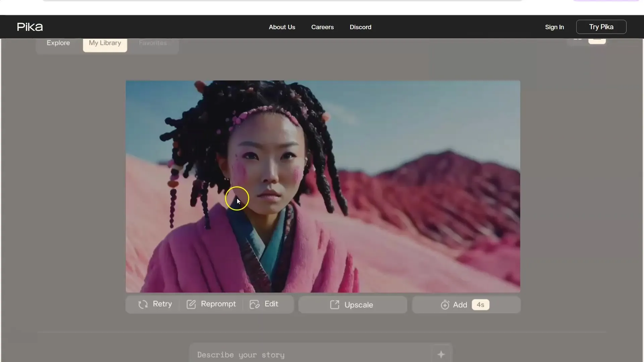Click the Favorites toggle filter
644x362 pixels.
[152, 43]
